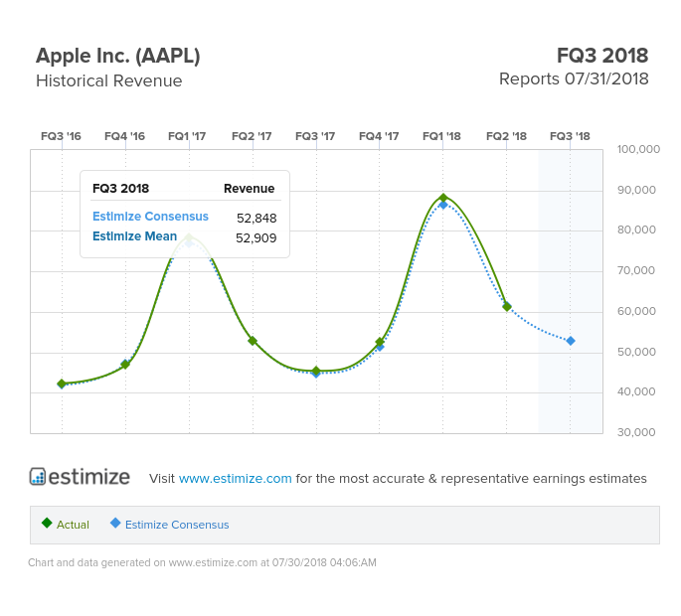Click the FQ2 '18 green actual data point
The width and height of the screenshot is (681, 616).
click(507, 307)
